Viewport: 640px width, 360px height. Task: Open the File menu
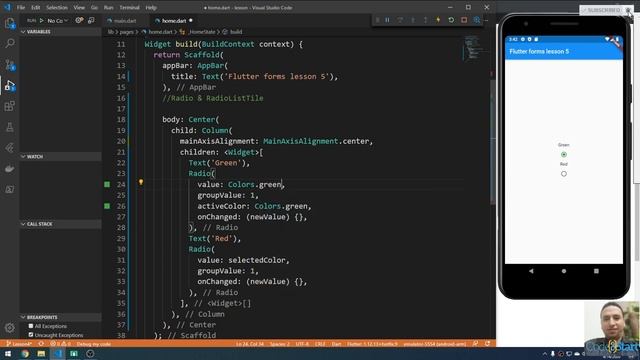click(21, 7)
